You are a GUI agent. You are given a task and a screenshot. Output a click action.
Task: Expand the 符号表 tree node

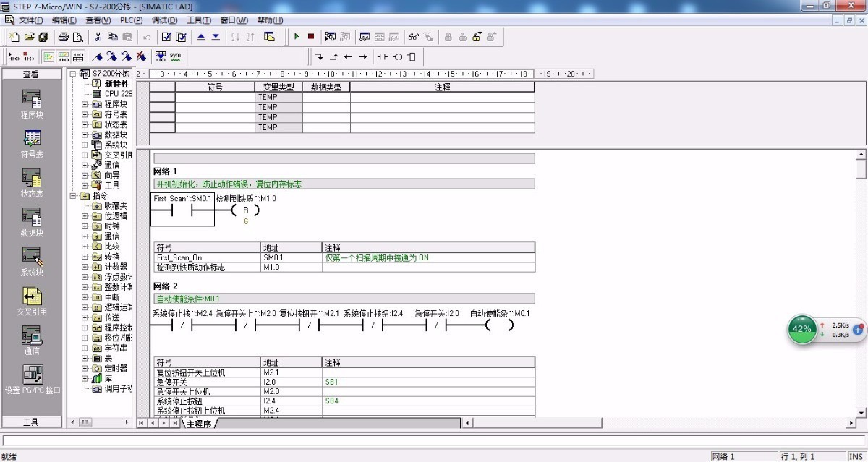point(85,114)
